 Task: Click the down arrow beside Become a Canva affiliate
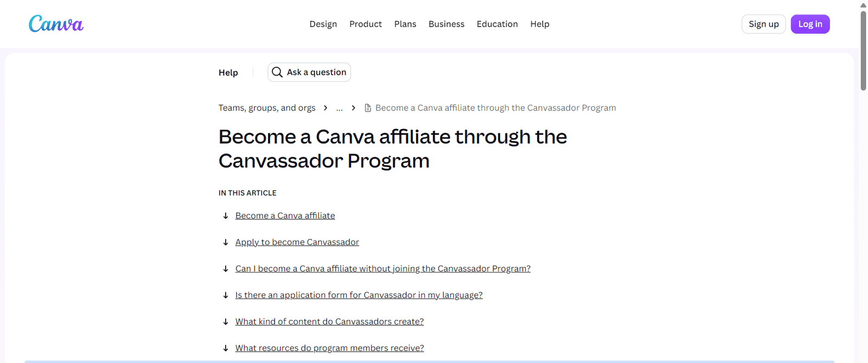click(x=226, y=216)
